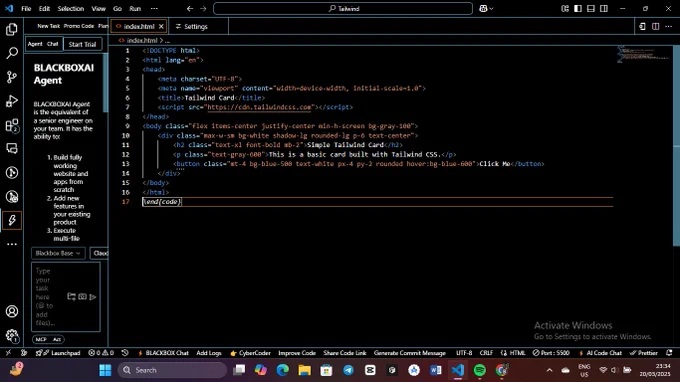
Task: Click Port : 5500 live server status
Action: 551,353
